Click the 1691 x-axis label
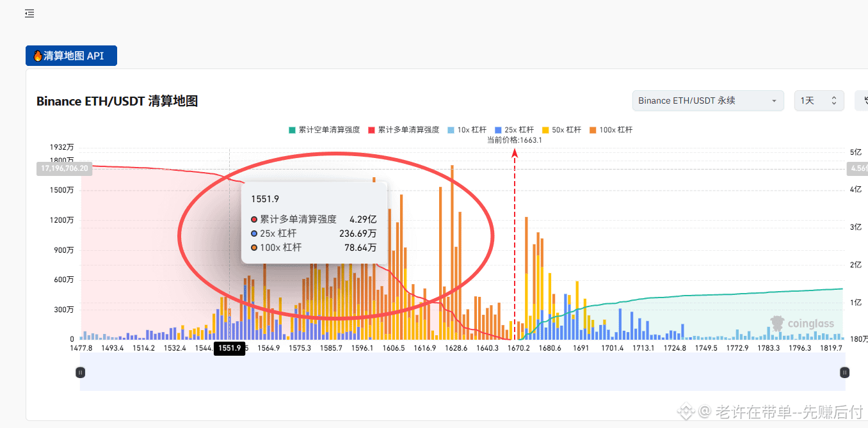The image size is (868, 428). coord(581,348)
